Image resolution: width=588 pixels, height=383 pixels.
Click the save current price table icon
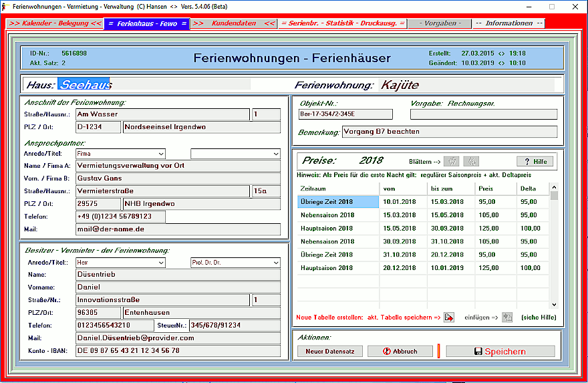tap(449, 317)
